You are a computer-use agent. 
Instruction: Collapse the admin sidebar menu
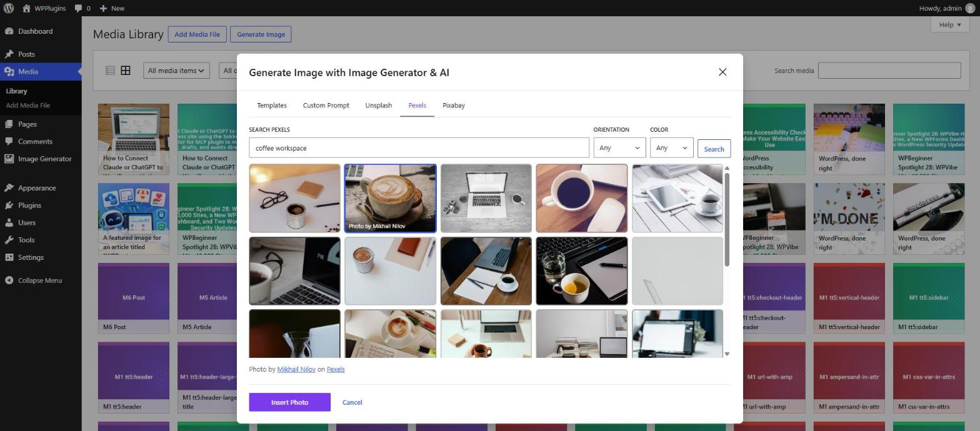41,280
